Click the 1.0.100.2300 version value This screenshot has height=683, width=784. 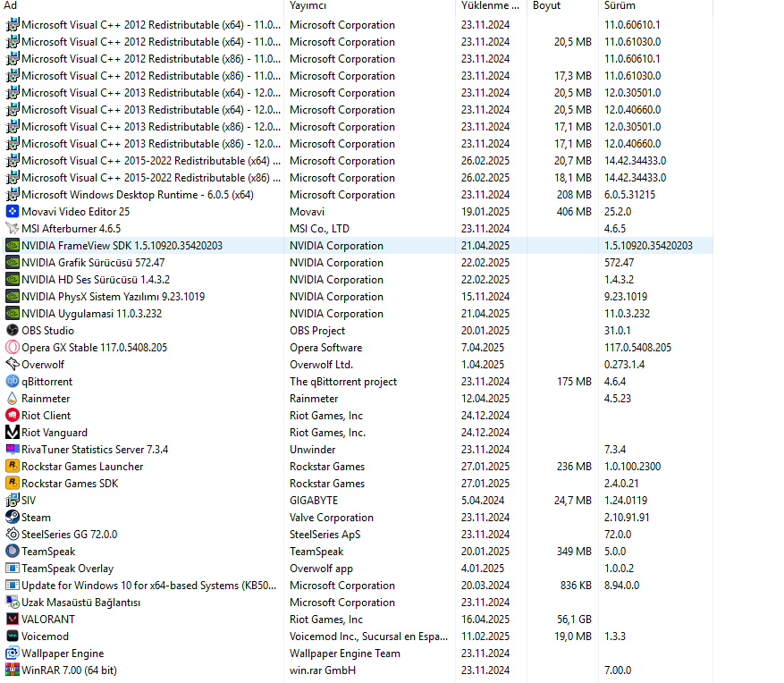pos(633,467)
